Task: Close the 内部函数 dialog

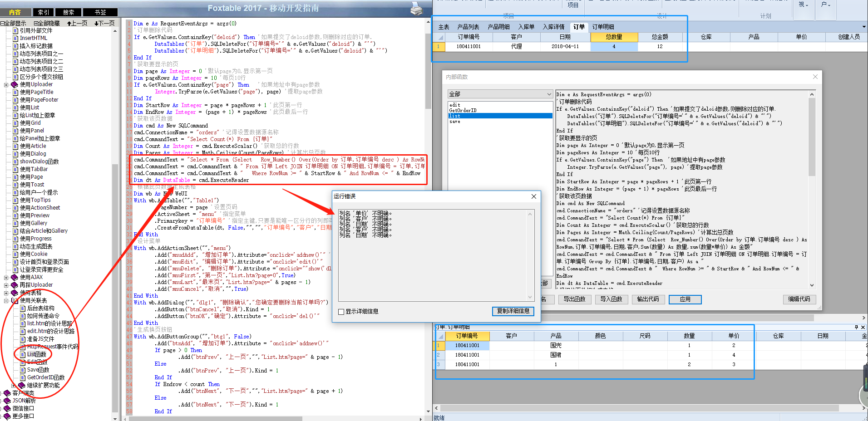Action: (x=815, y=77)
